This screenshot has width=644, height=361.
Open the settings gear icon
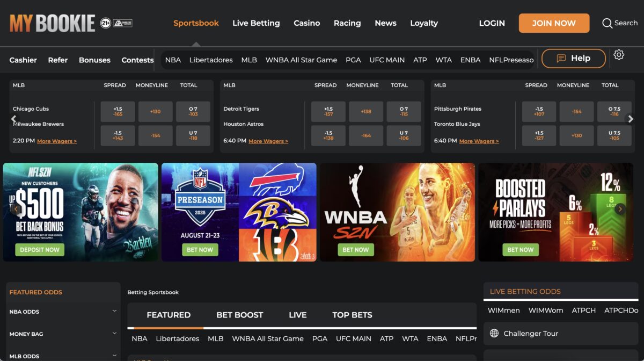(619, 55)
